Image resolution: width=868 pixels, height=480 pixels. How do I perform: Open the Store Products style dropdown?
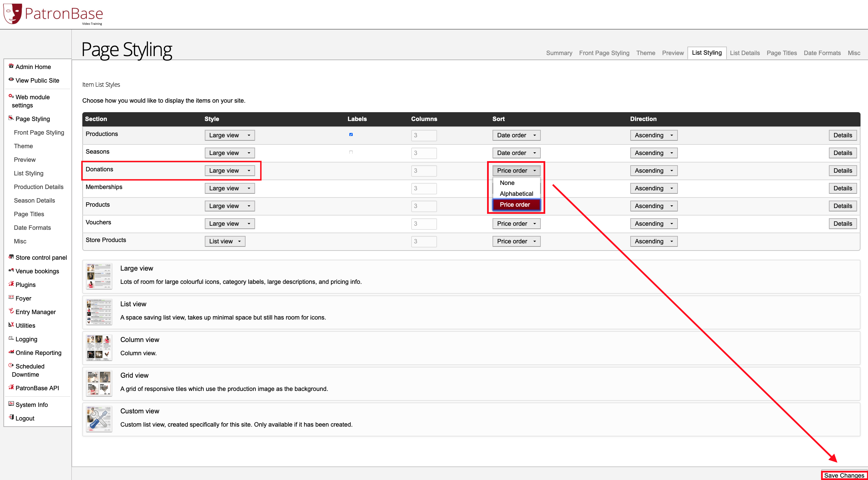click(225, 241)
